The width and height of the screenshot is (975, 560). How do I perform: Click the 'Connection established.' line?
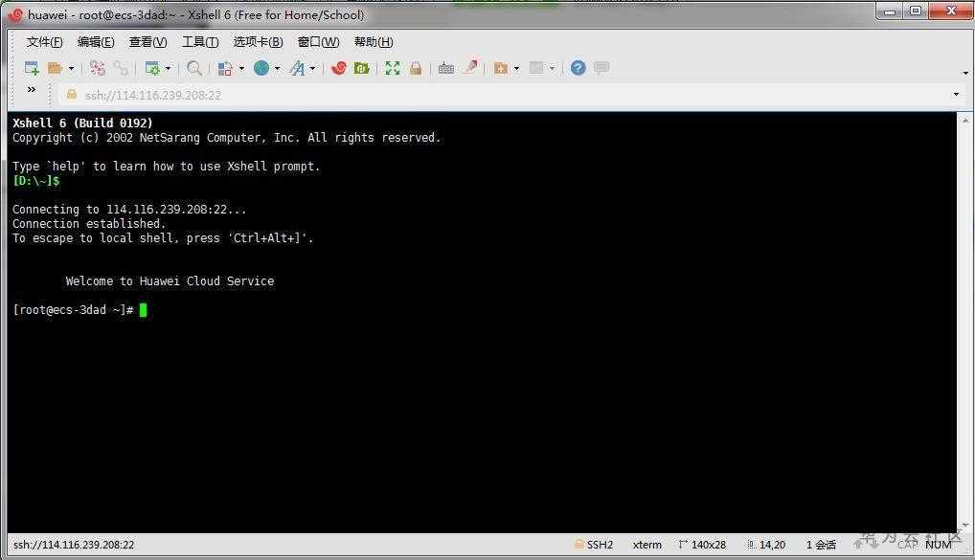point(89,224)
